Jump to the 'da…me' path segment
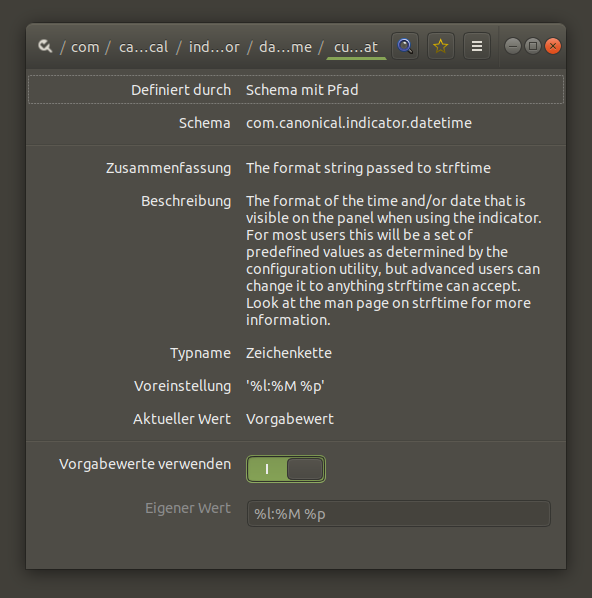 click(285, 47)
